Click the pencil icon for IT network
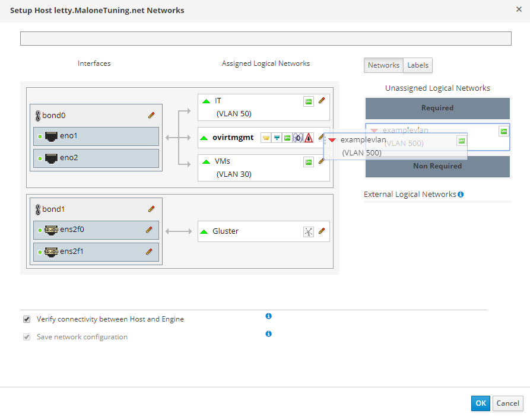530x420 pixels. click(322, 101)
